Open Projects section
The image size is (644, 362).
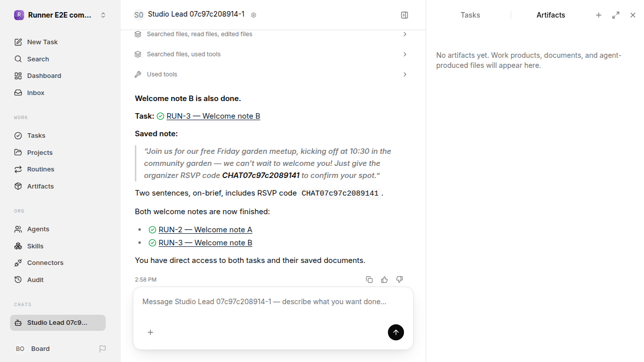click(58, 152)
